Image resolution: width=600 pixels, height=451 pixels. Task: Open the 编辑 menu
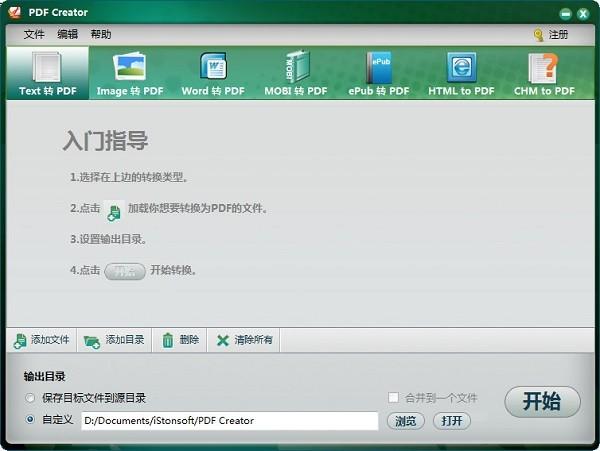(x=67, y=34)
